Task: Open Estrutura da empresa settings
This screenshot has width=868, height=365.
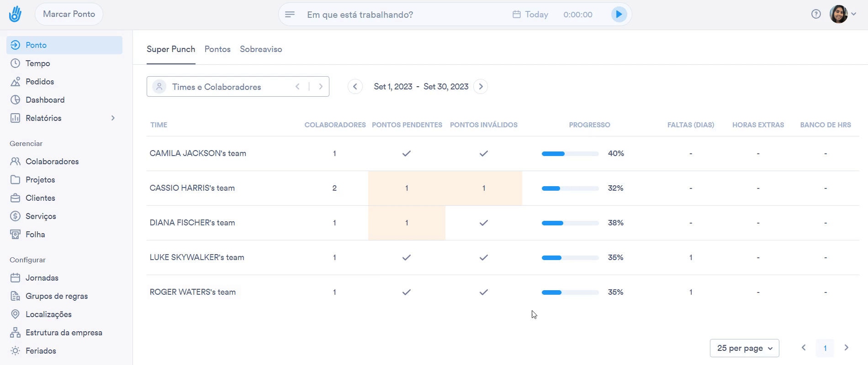Action: (x=64, y=333)
